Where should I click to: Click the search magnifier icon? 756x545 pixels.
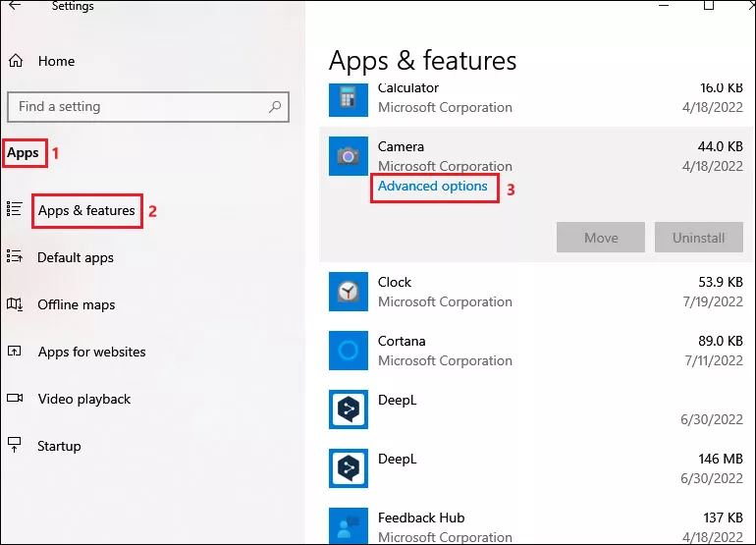click(x=275, y=107)
